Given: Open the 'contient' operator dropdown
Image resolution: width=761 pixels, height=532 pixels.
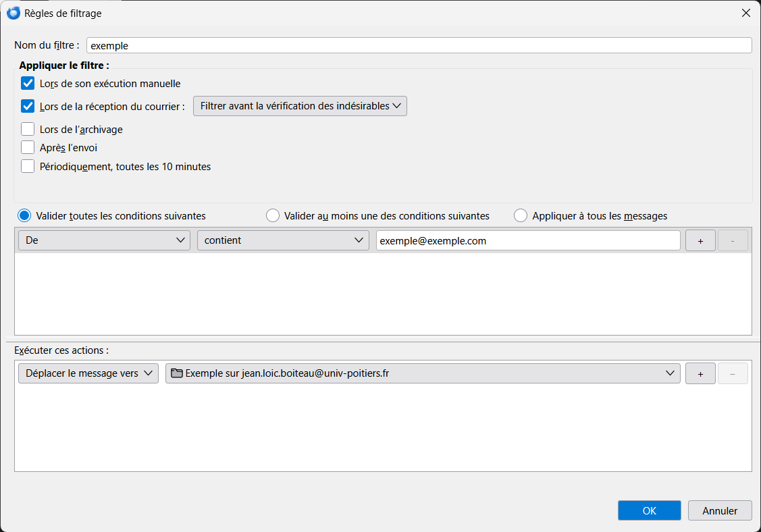Looking at the screenshot, I should tap(282, 240).
